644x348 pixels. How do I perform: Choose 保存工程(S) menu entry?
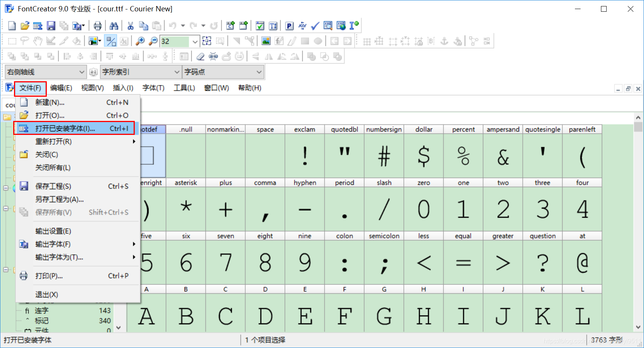point(77,186)
